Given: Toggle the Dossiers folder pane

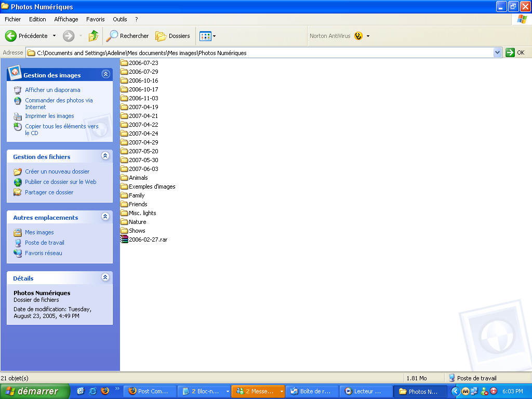Looking at the screenshot, I should click(x=173, y=36).
